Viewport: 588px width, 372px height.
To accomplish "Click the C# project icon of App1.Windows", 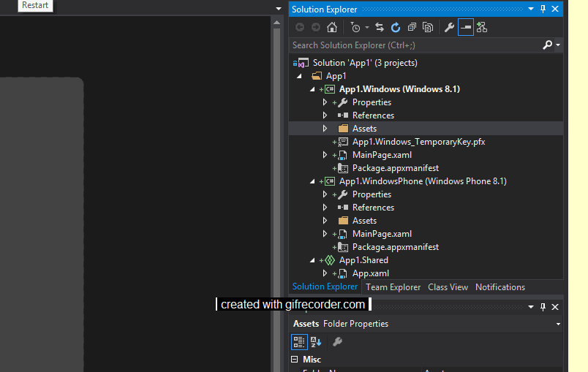I will click(330, 89).
